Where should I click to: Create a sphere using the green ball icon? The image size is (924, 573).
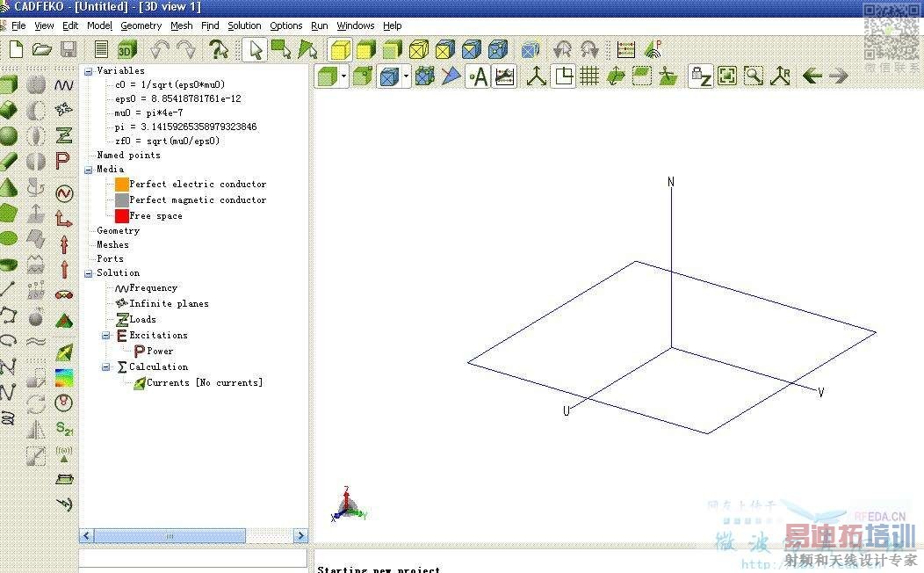point(8,135)
